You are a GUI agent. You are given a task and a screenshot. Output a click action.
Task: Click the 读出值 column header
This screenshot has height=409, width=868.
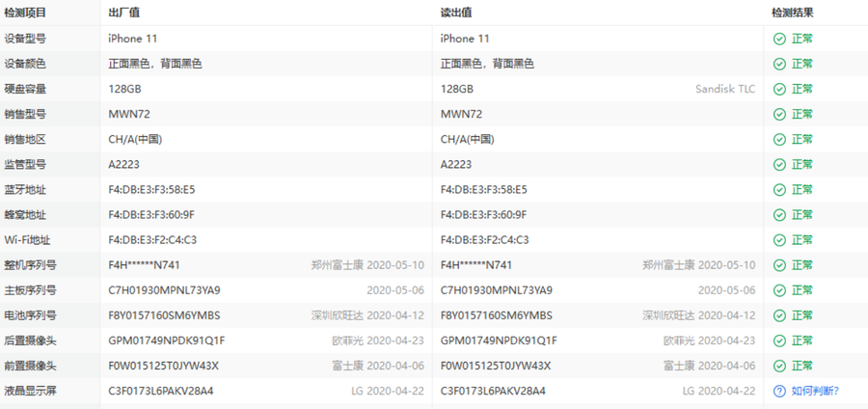pyautogui.click(x=456, y=13)
